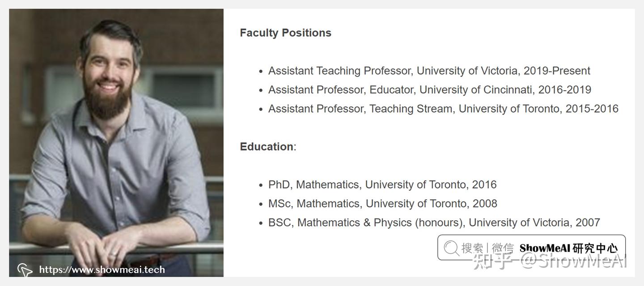Select the University of Cincinnati 2016-2019 entry
Screen dimensions: 644x286
coord(429,90)
